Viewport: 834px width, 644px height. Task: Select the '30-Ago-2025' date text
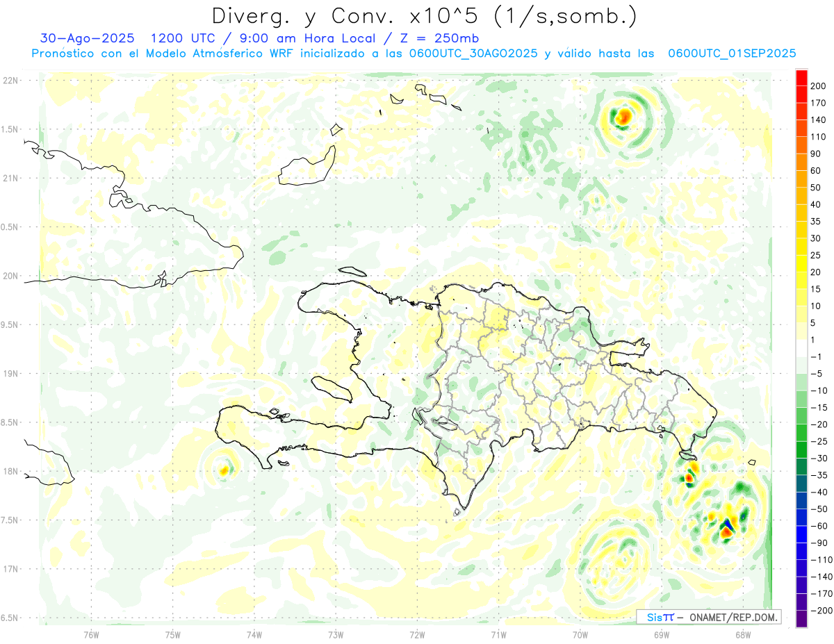(88, 38)
